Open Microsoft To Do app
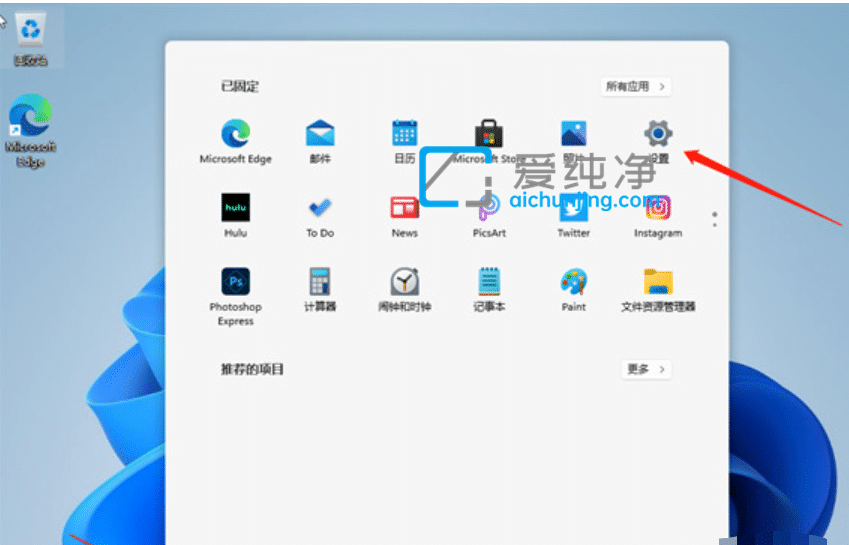This screenshot has width=849, height=545. click(320, 207)
